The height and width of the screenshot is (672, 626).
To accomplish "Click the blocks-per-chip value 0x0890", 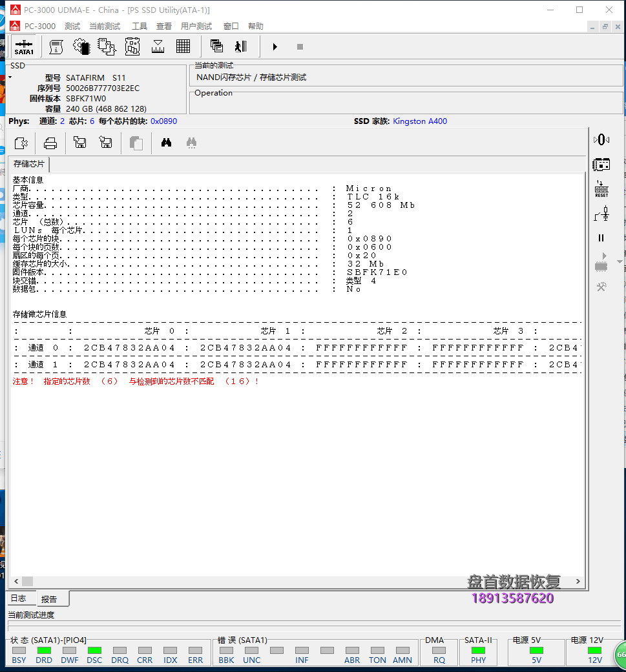I will [x=164, y=121].
